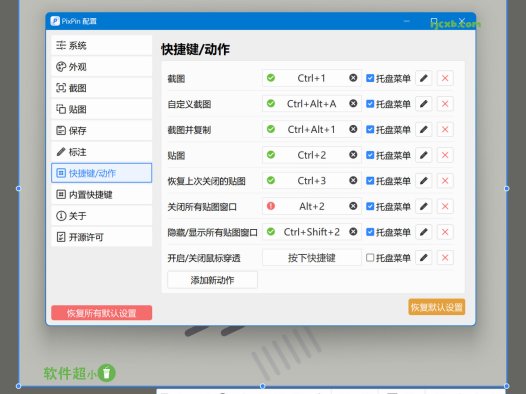Toggle 托盘菜单 checkbox for 截图并复制
The width and height of the screenshot is (526, 394).
(x=370, y=129)
